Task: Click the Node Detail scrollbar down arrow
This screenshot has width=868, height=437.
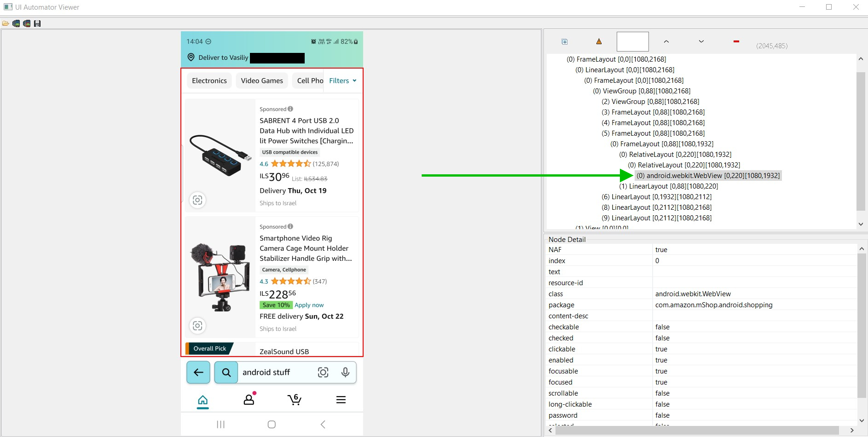Action: (862, 420)
